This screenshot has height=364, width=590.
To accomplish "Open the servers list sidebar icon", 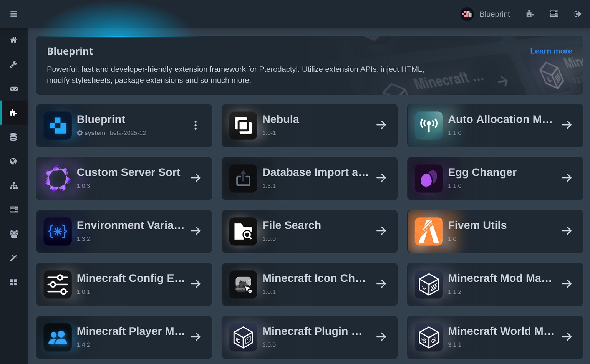I will click(14, 209).
